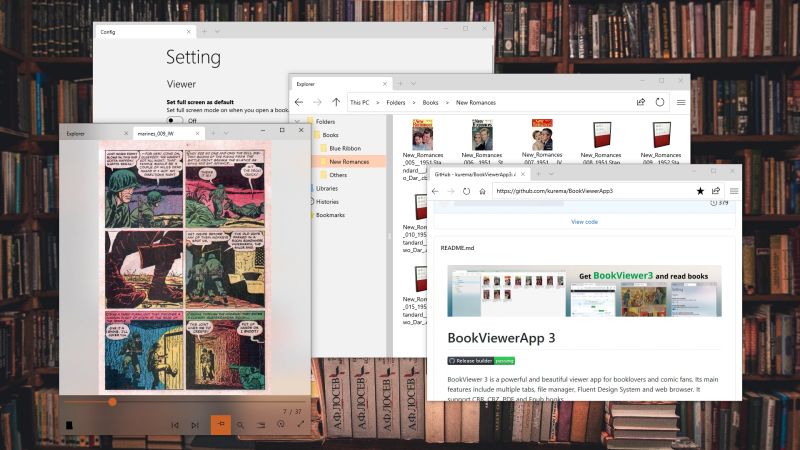Switch to Explorer tab in viewer window

tap(96, 134)
